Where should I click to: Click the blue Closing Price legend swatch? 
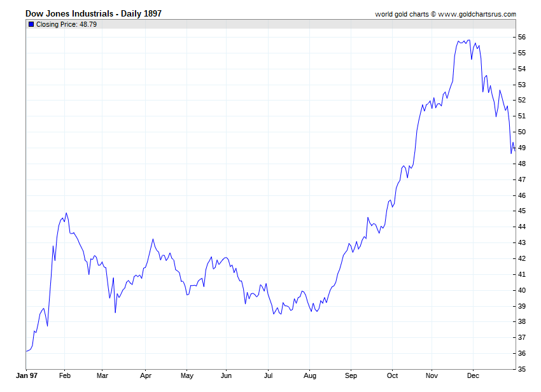(x=31, y=24)
